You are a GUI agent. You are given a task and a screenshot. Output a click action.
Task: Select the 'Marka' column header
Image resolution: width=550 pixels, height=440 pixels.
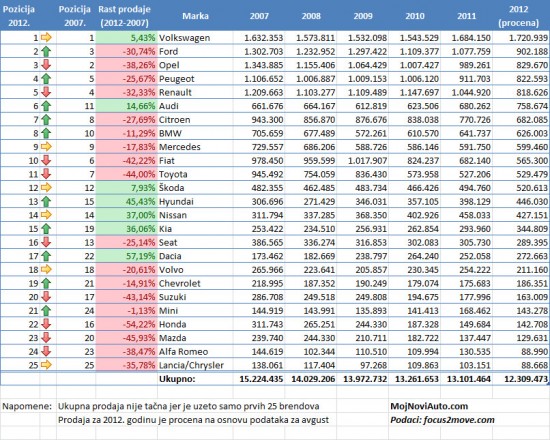tap(195, 16)
